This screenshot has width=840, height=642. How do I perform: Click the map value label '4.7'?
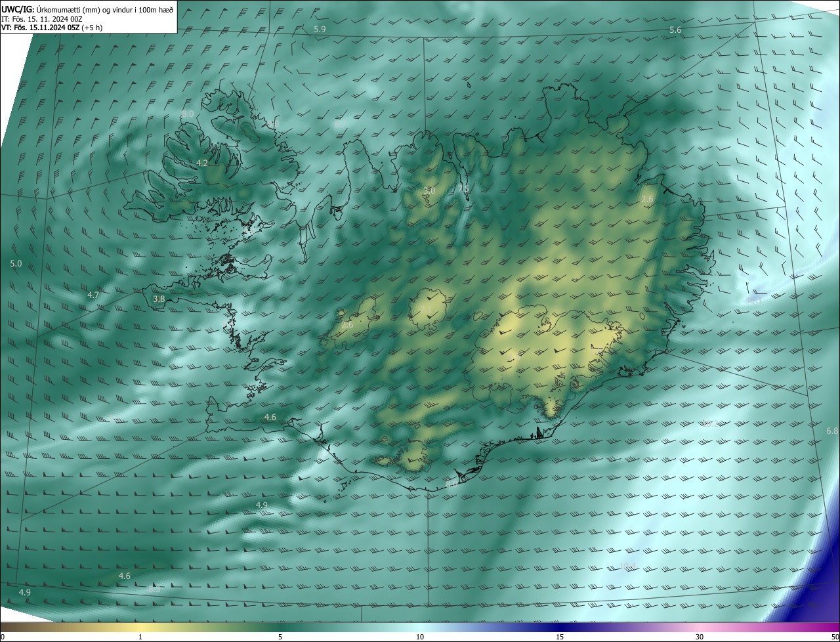point(93,295)
